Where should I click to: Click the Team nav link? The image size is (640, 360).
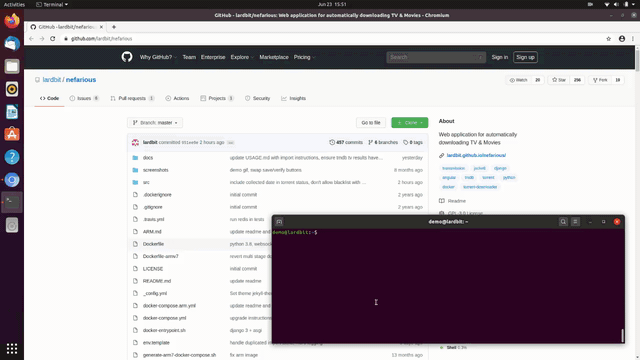point(189,57)
